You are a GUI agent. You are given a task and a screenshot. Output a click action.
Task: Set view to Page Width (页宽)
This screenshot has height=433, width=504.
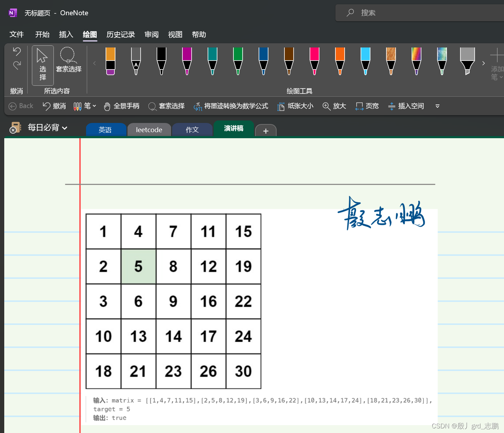[x=367, y=106]
